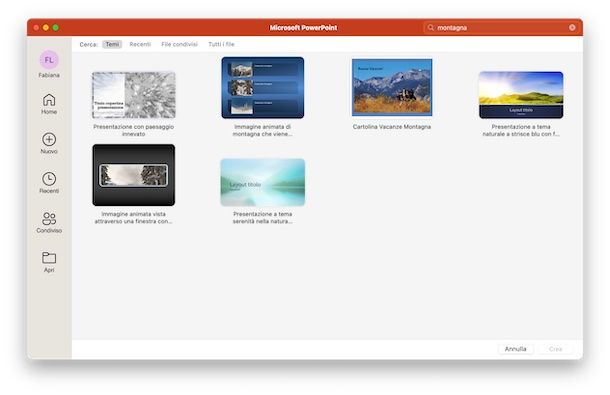This screenshot has width=610, height=395.
Task: Click the 'Immagine animata di montagna' label
Action: (x=263, y=130)
